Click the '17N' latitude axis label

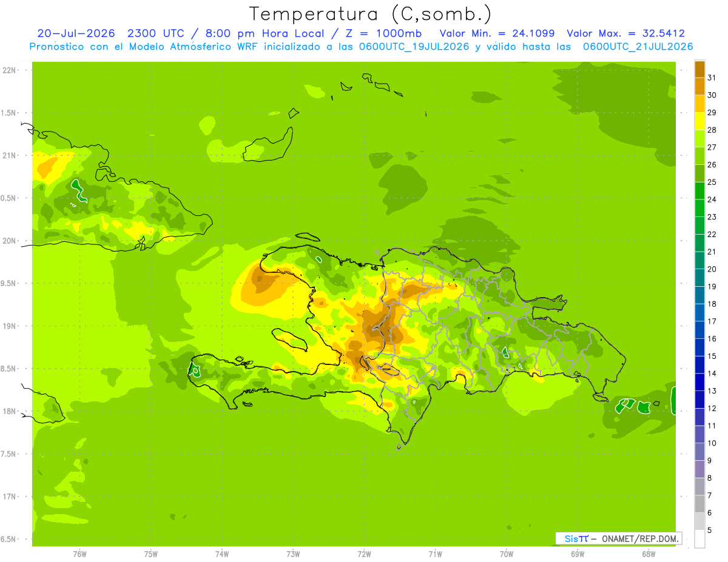10,497
